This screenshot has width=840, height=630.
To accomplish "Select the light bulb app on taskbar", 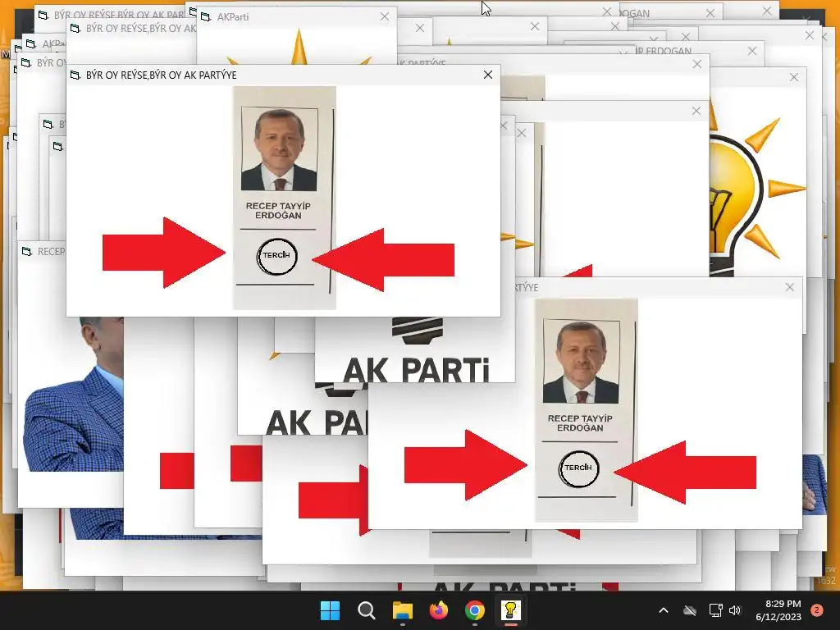I will tap(510, 610).
